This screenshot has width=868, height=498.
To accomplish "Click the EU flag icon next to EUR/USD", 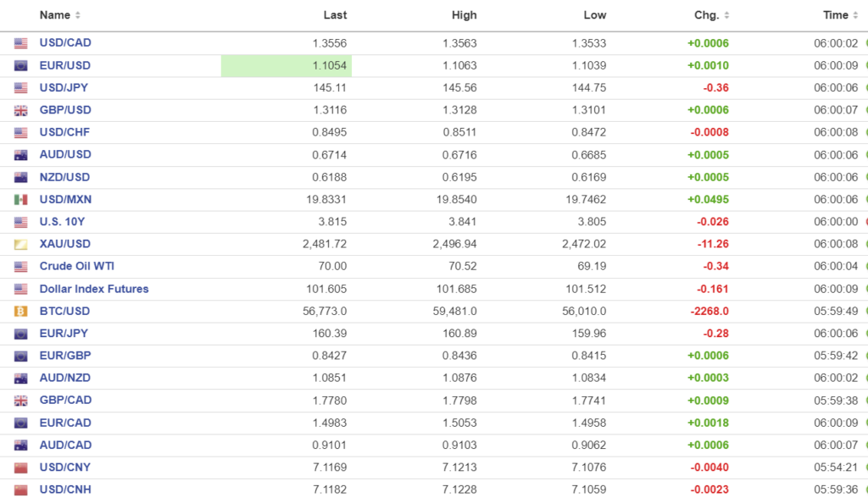I will (21, 66).
